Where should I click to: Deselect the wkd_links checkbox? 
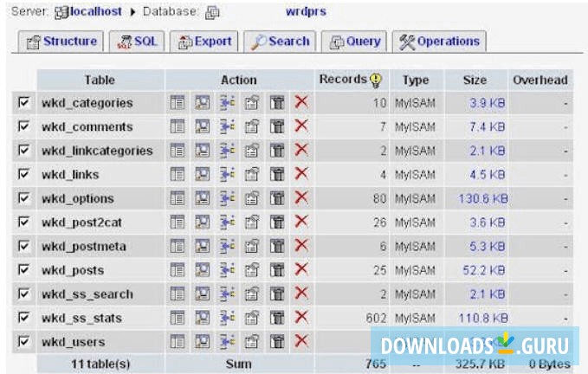point(23,174)
